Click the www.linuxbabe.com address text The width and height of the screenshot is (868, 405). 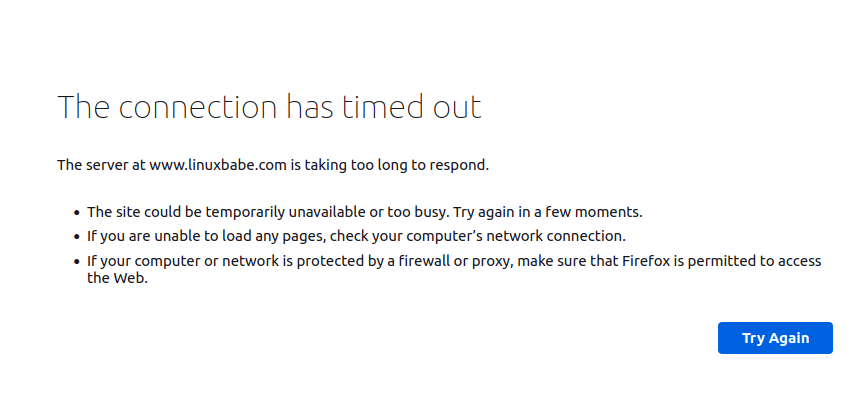click(x=218, y=165)
